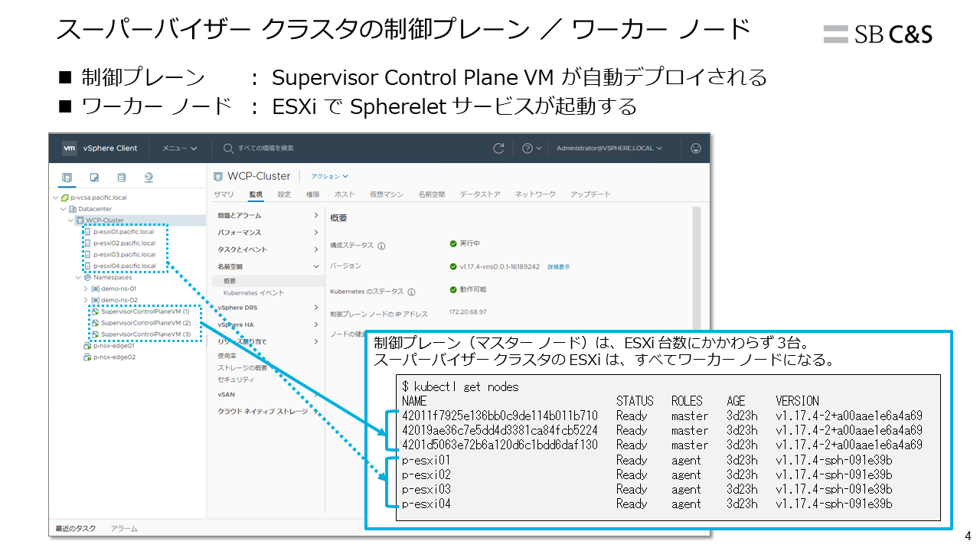Expand the demo-ns-01 namespace
Image resolution: width=980 pixels, height=551 pixels.
coord(86,289)
